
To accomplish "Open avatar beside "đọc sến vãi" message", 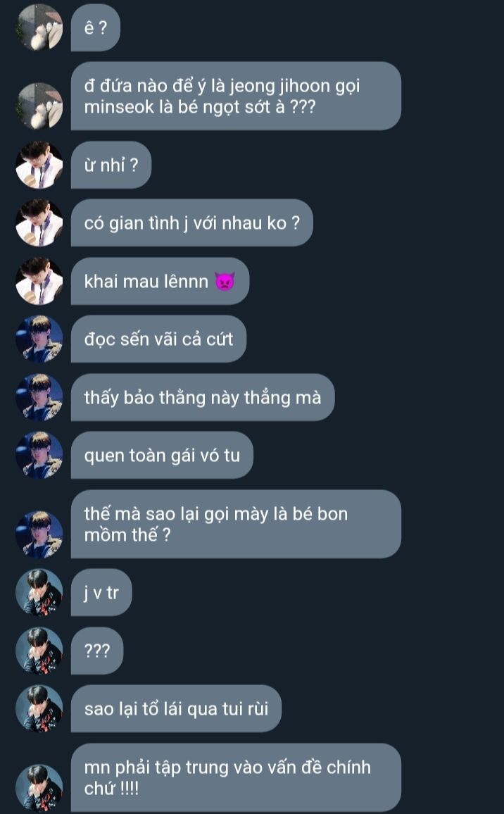I will click(x=39, y=339).
